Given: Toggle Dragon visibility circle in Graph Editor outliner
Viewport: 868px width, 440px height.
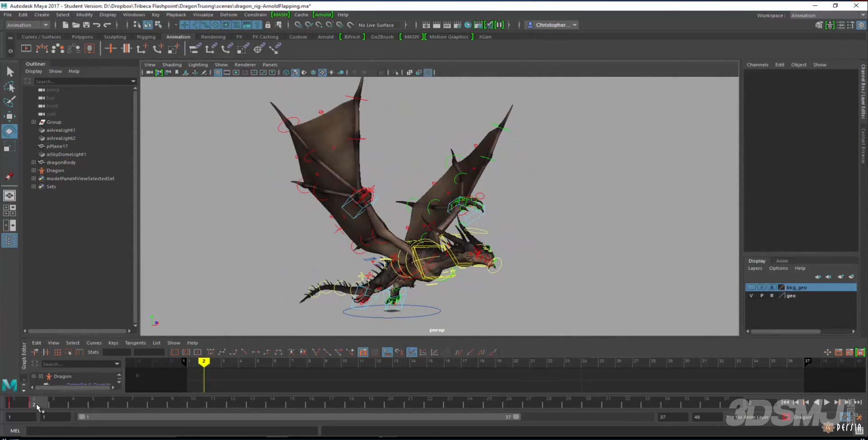Looking at the screenshot, I should point(33,376).
